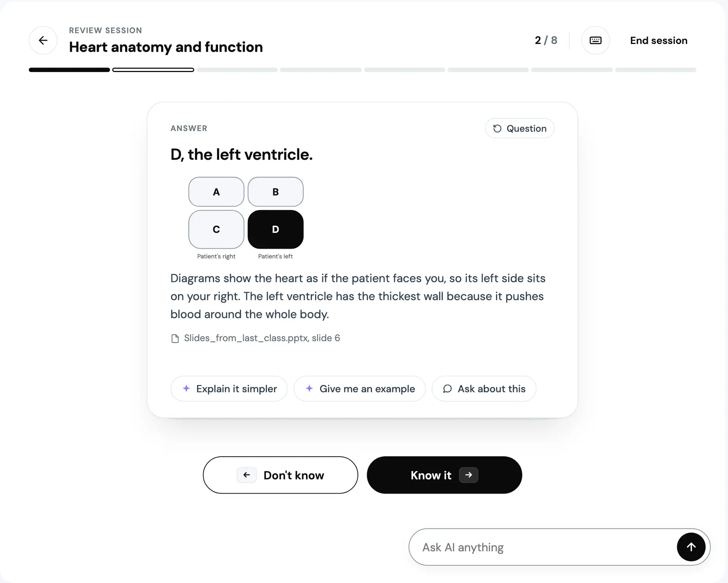Select heart chamber C
Image resolution: width=728 pixels, height=583 pixels.
point(216,229)
